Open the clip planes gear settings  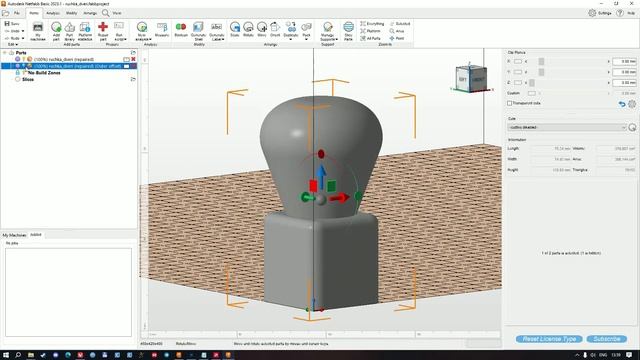tap(632, 104)
